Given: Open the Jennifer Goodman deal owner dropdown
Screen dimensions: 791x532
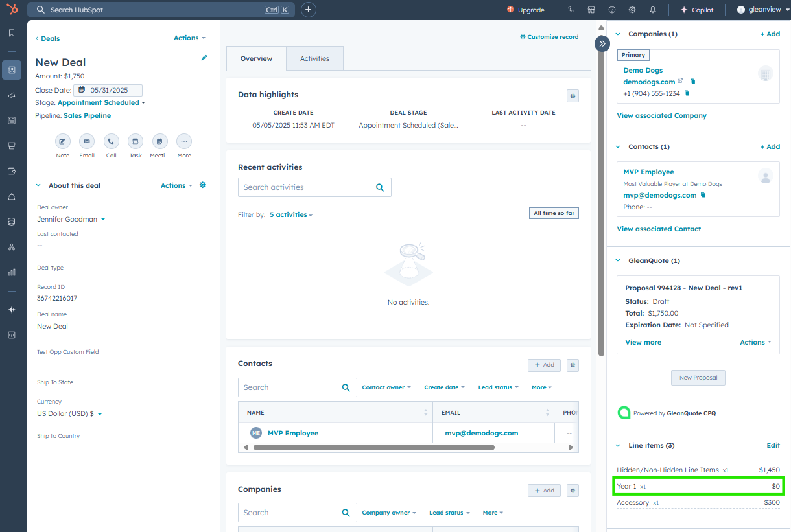Looking at the screenshot, I should coord(71,219).
